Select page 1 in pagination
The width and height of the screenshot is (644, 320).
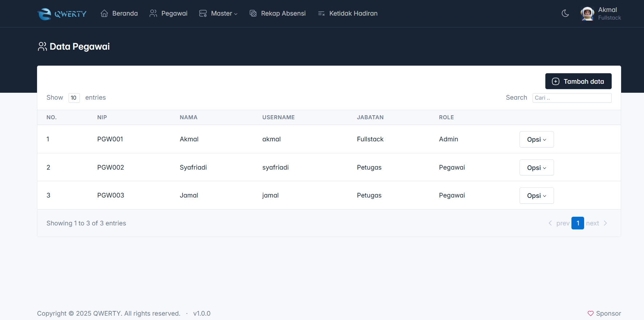coord(578,223)
